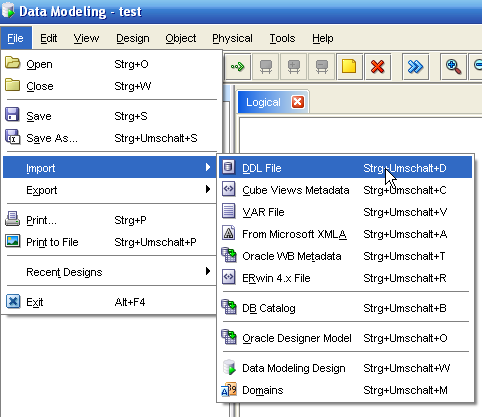Choose Close from the File menu

coord(110,86)
